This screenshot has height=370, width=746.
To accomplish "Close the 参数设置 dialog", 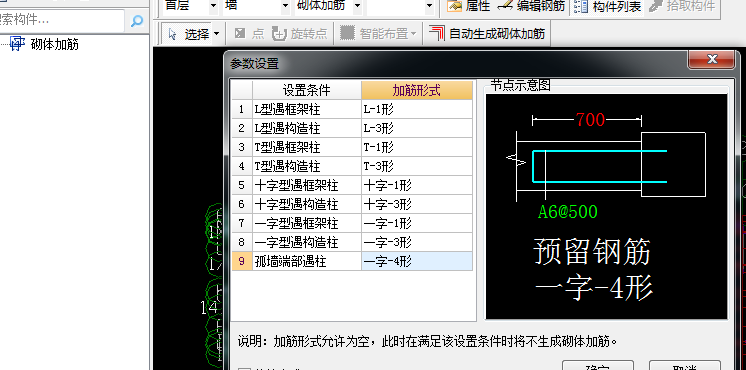I will tap(712, 59).
